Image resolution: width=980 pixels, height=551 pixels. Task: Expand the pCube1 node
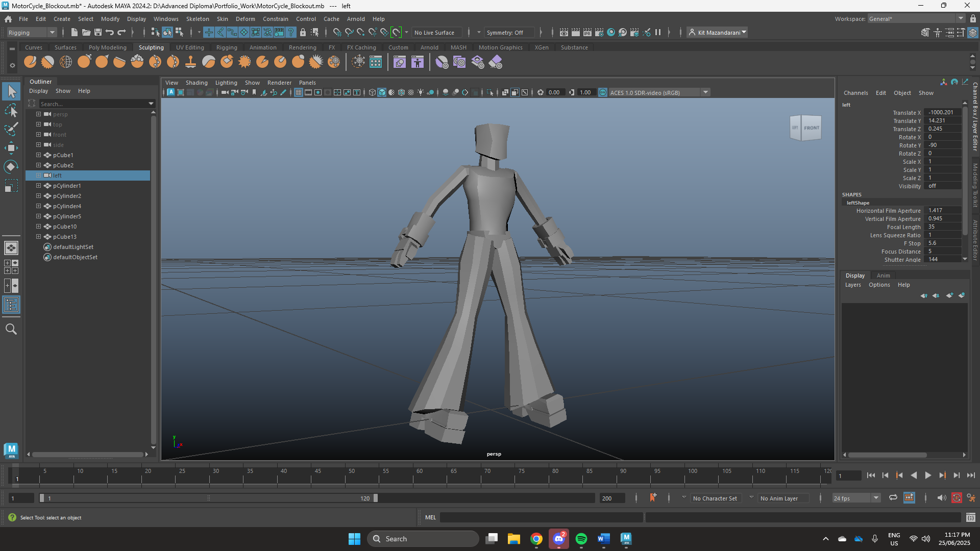pyautogui.click(x=38, y=155)
